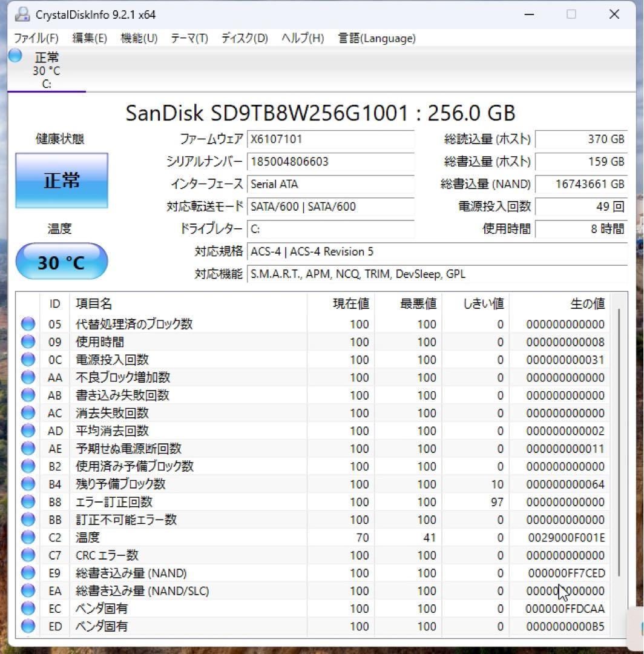Click the blue dot next to 不良ブロック増加数
The height and width of the screenshot is (654, 644).
[28, 377]
